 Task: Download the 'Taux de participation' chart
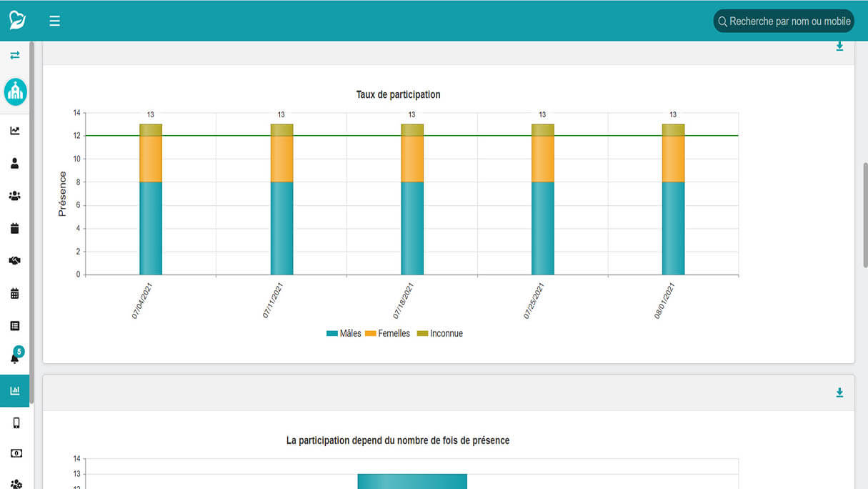pyautogui.click(x=839, y=46)
